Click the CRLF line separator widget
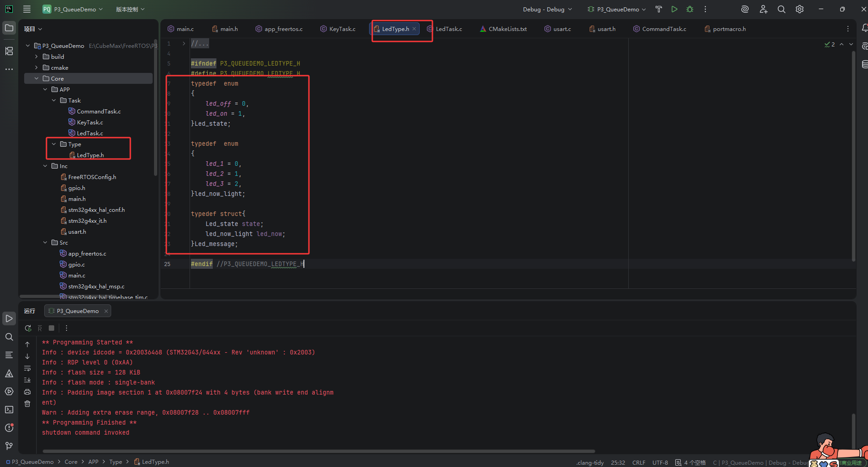 tap(638, 462)
